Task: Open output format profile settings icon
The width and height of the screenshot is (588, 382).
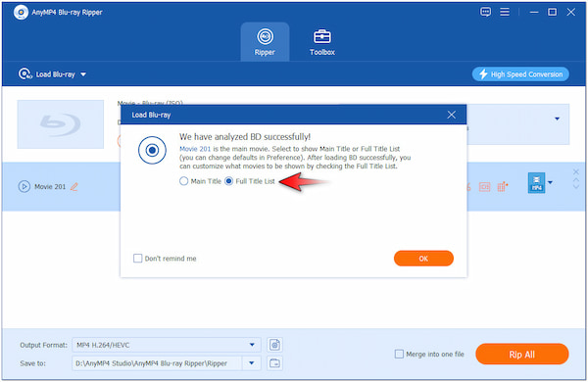Action: click(274, 345)
